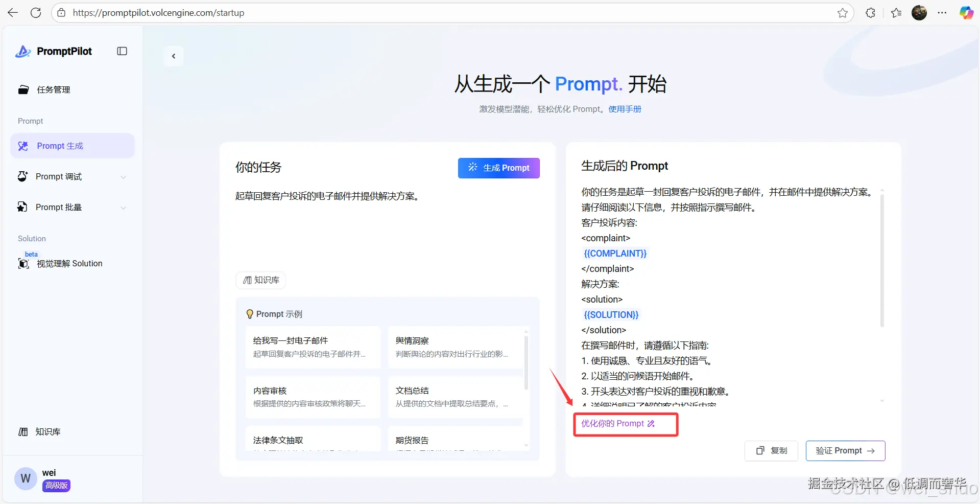Open 任务管理 from the sidebar menu
Viewport: 980px width, 504px height.
54,89
